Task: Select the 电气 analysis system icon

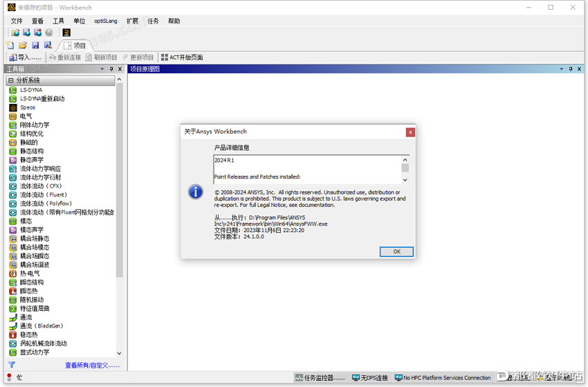Action: (12, 116)
